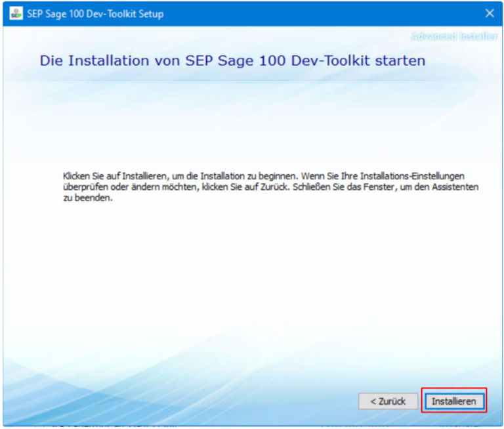Viewport: 504px width, 429px height.
Task: Click the word 'Assistenten' in the instruction text
Action: coord(456,187)
